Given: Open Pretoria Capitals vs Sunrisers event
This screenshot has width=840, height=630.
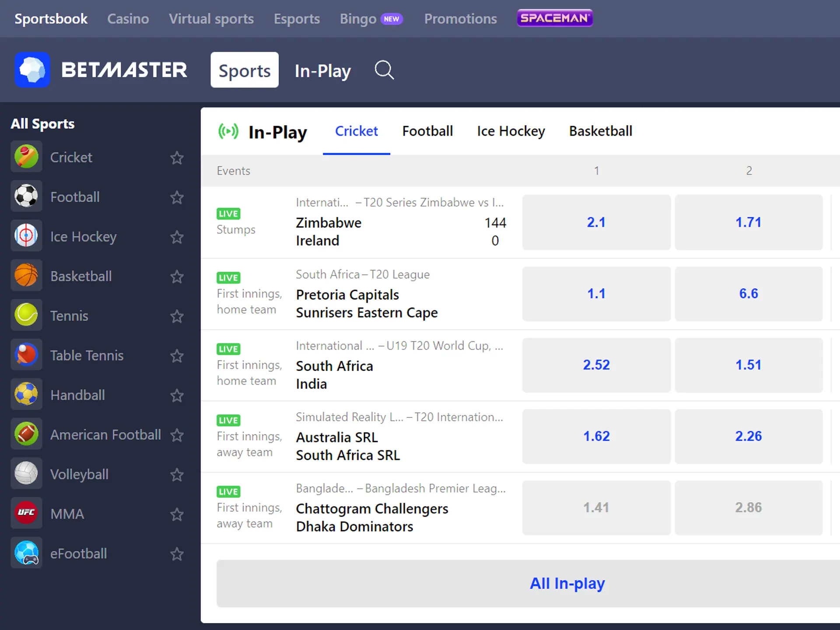Looking at the screenshot, I should coord(367,304).
